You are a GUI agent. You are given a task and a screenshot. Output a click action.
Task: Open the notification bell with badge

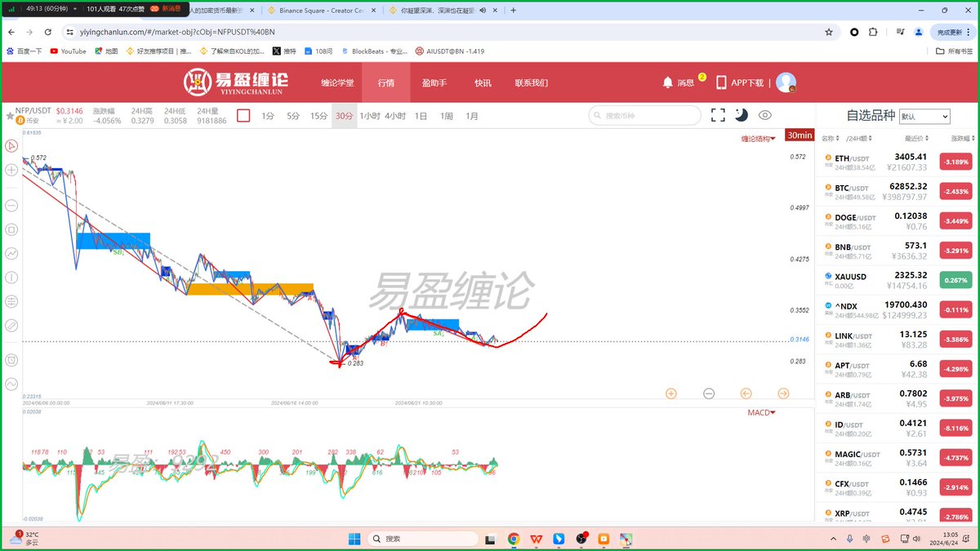click(666, 82)
